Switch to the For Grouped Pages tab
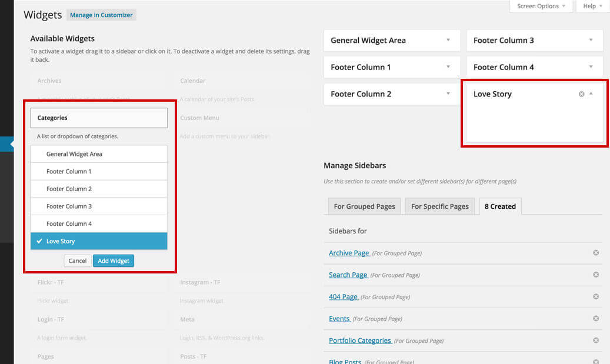The image size is (610, 364). tap(364, 206)
